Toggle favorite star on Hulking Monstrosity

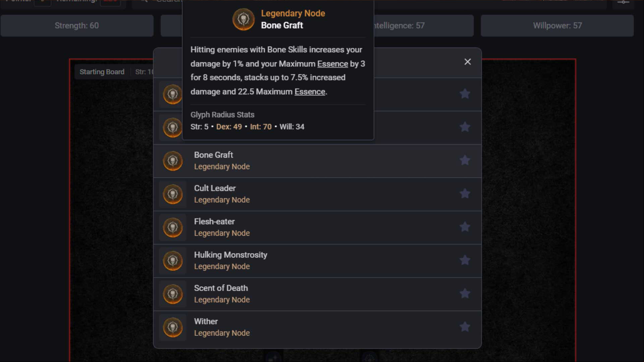(465, 260)
